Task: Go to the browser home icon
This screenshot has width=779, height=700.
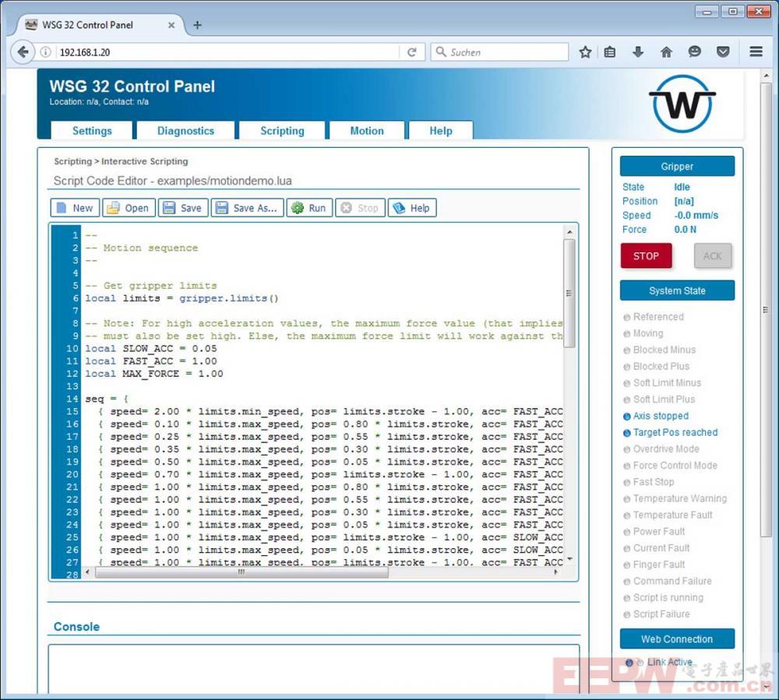Action: (666, 52)
